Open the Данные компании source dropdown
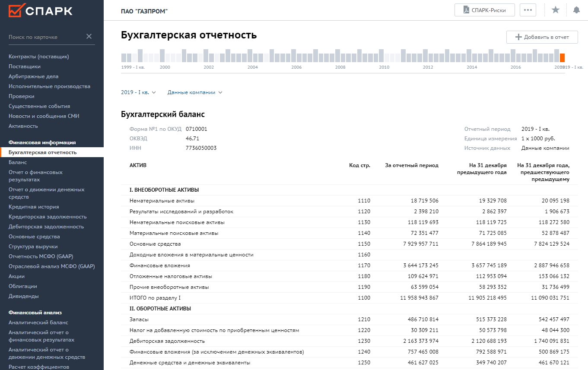This screenshot has height=370, width=588. 195,92
